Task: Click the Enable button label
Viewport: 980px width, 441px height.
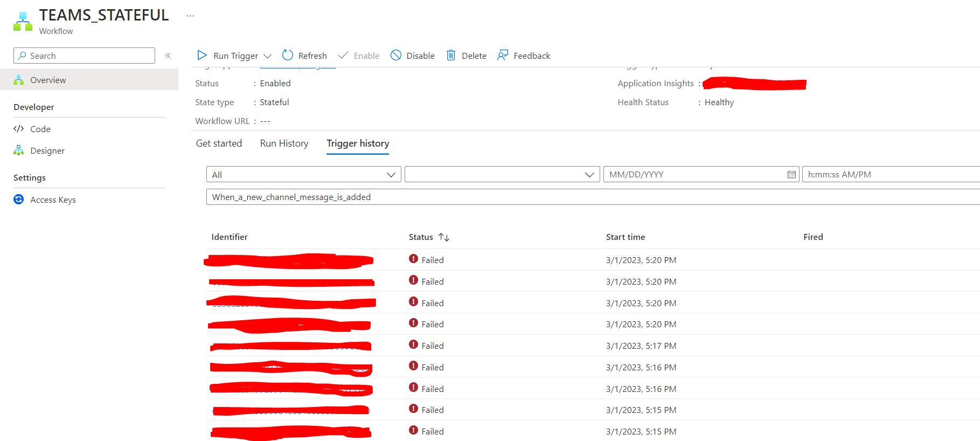Action: click(366, 56)
